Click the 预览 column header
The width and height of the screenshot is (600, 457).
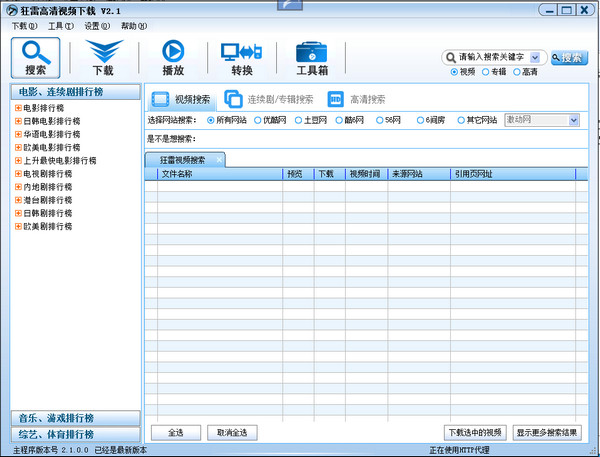click(298, 174)
